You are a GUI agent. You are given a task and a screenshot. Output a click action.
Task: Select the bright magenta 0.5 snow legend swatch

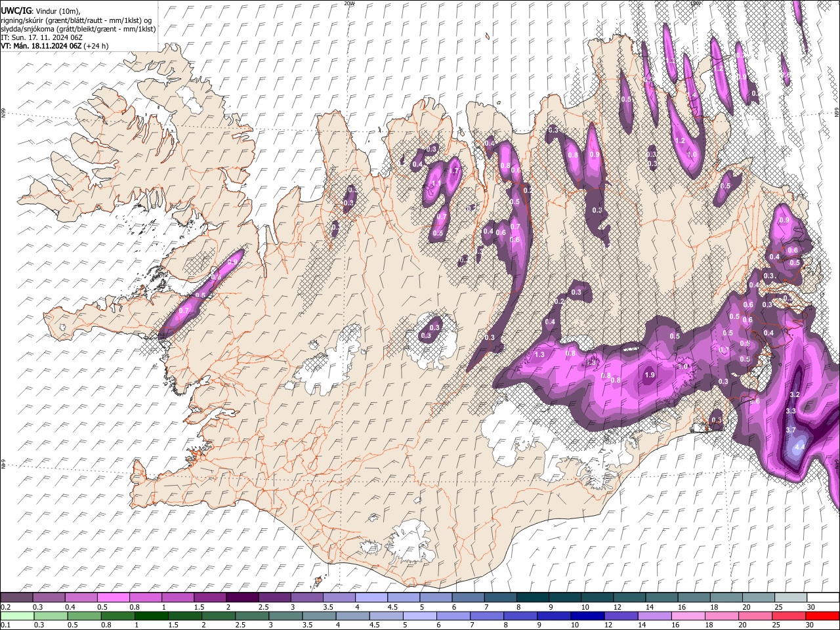click(113, 598)
